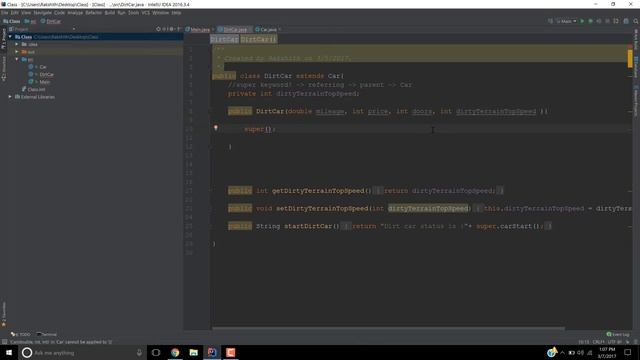
Task: Click the Cortana microphone icon
Action: (139, 353)
